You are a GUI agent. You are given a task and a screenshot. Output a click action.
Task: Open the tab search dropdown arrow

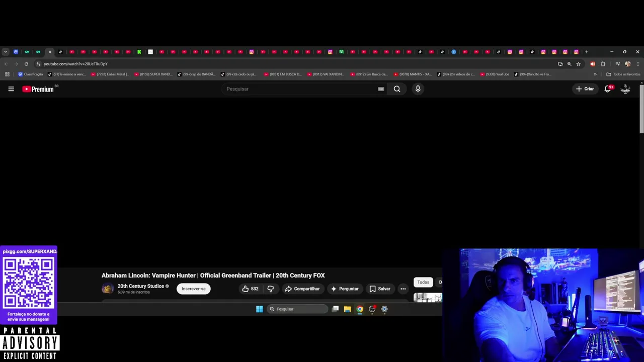(5, 52)
